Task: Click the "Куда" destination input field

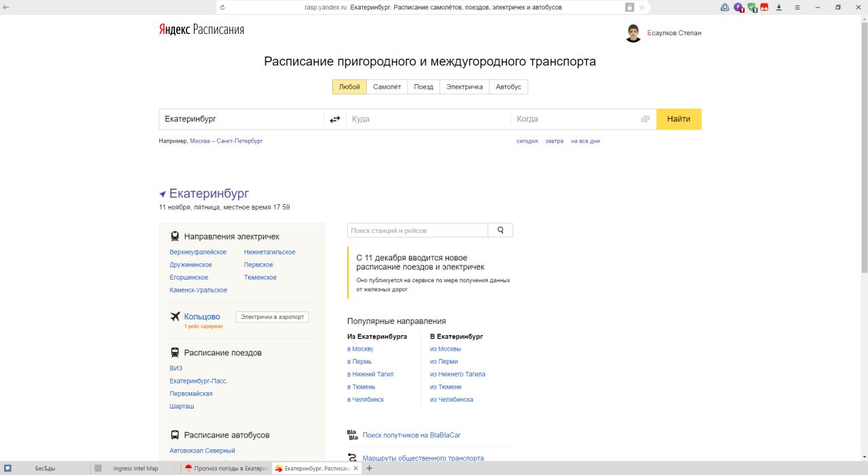Action: pos(428,119)
